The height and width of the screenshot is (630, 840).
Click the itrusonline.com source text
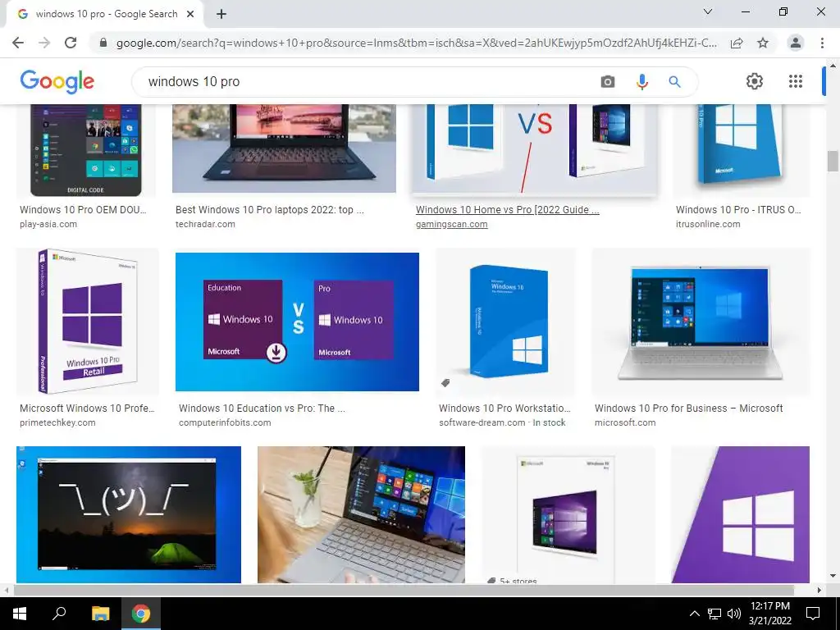pos(708,225)
